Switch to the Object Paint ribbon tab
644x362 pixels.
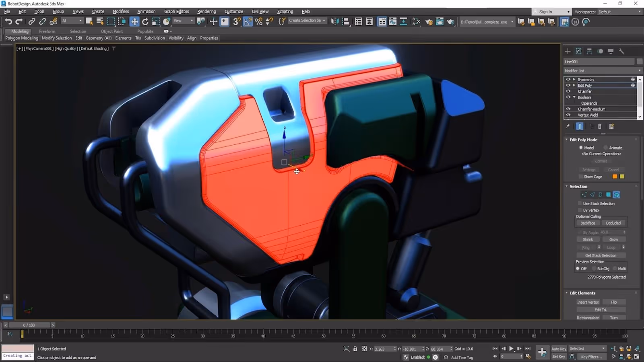tap(112, 31)
